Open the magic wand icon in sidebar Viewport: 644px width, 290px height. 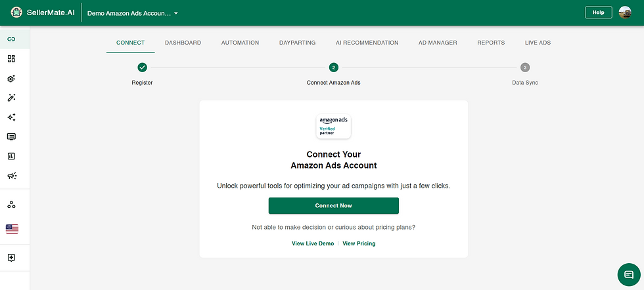(x=12, y=98)
